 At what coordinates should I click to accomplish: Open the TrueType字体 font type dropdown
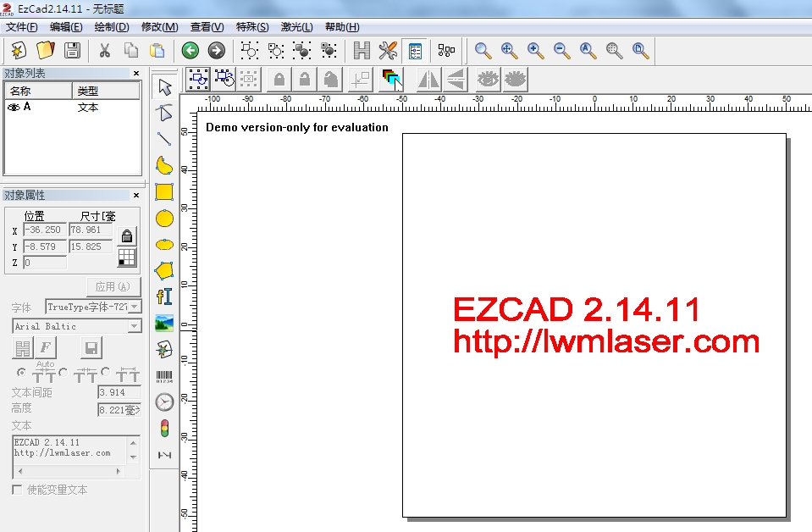point(134,307)
